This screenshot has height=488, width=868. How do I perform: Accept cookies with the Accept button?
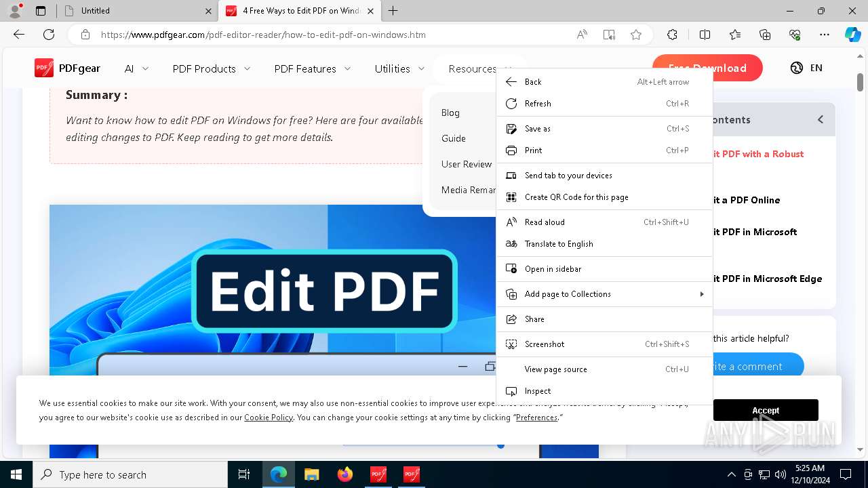tap(766, 410)
